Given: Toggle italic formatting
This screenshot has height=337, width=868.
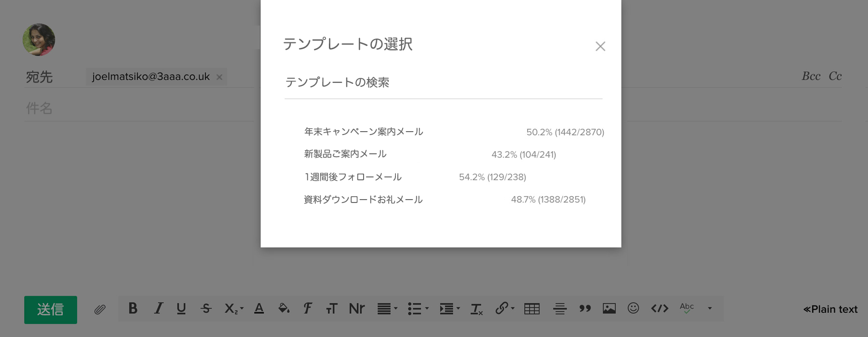Looking at the screenshot, I should [x=158, y=309].
